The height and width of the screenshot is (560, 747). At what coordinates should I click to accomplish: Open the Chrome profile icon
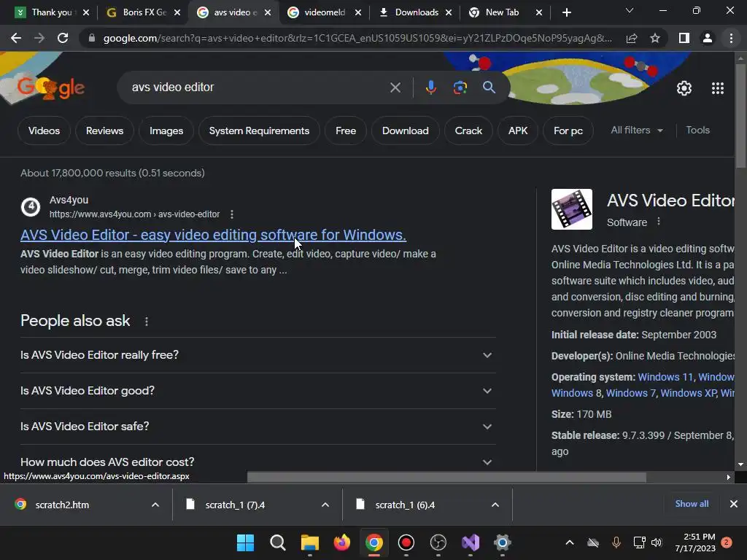[708, 38]
